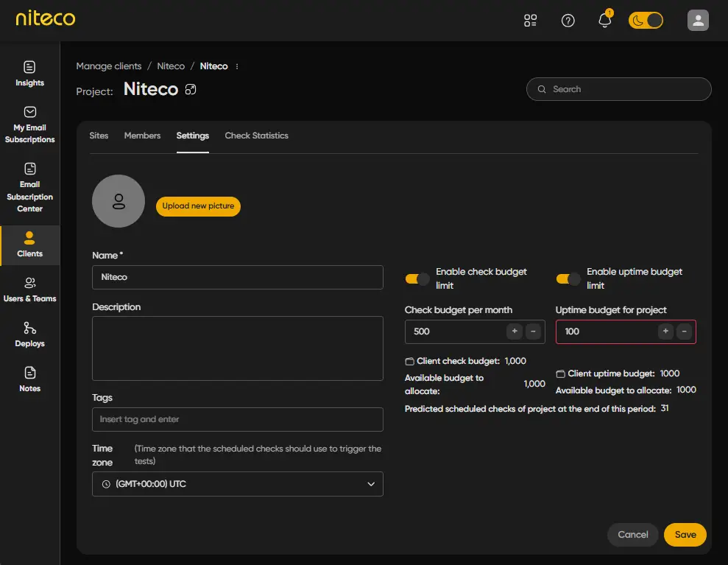The image size is (728, 565).
Task: Open the Deploys sidebar item
Action: [x=29, y=334]
